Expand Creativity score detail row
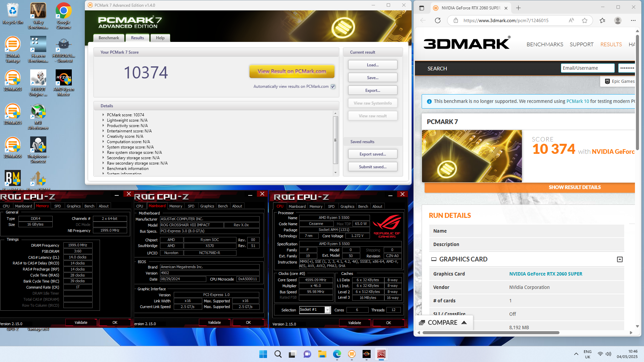The image size is (644, 362). click(103, 136)
